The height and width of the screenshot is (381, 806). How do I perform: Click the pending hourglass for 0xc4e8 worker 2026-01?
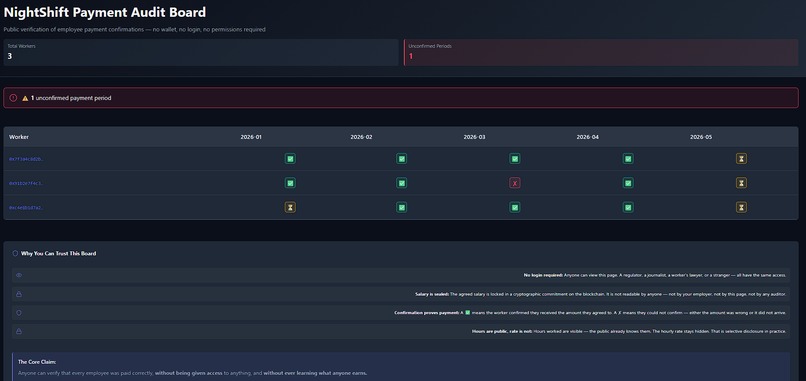(x=290, y=207)
